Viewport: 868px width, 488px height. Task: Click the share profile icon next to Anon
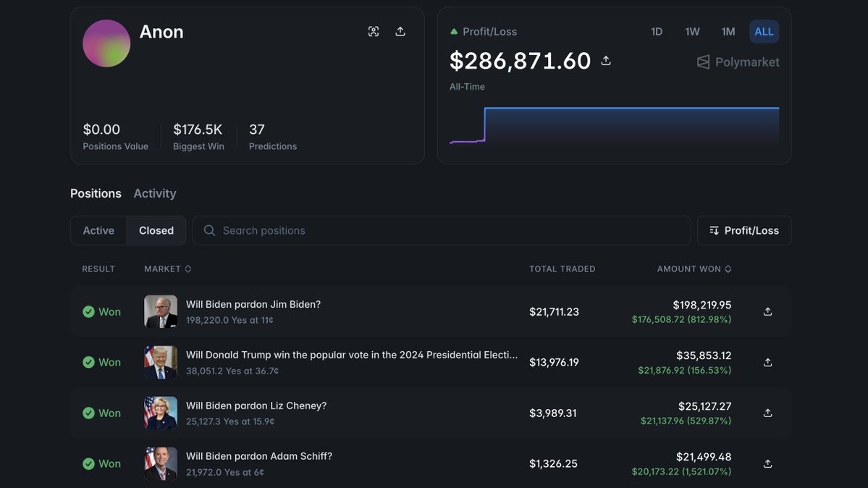pos(400,31)
